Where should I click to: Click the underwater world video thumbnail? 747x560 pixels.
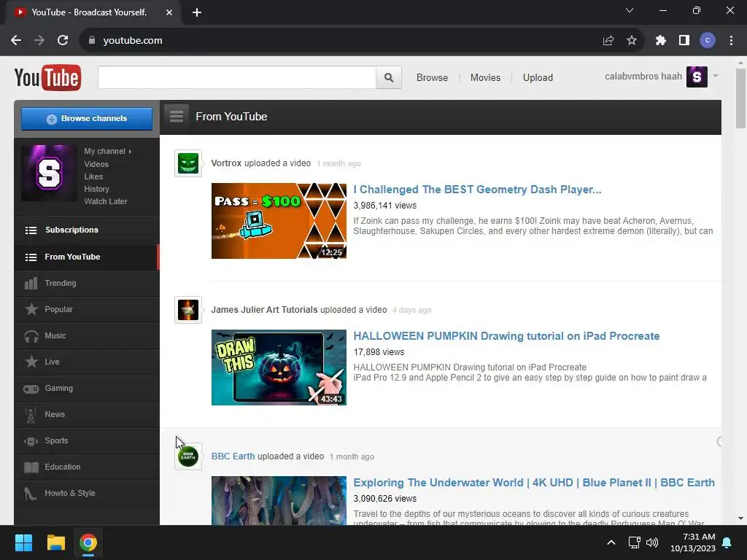coord(279,500)
